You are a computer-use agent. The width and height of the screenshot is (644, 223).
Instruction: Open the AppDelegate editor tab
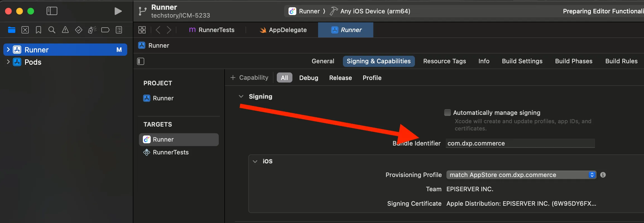point(283,30)
